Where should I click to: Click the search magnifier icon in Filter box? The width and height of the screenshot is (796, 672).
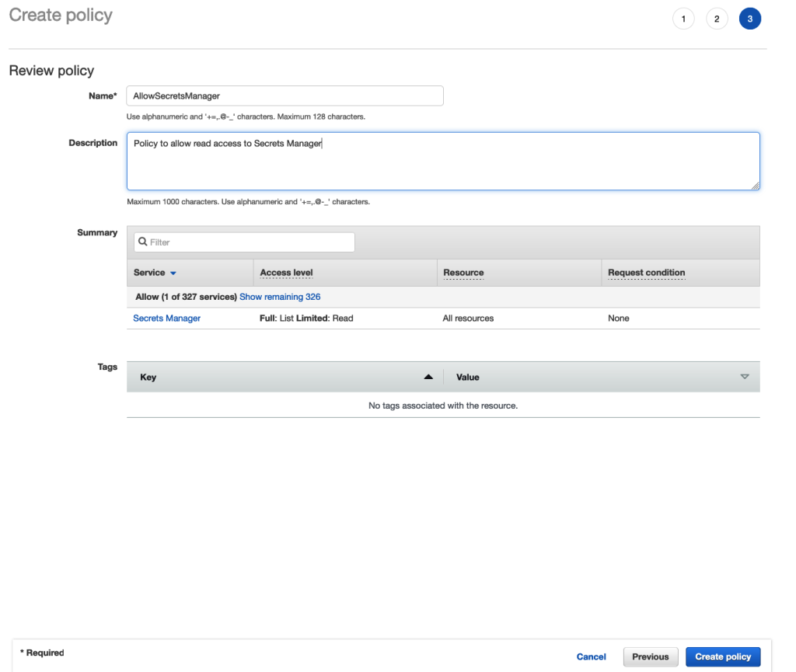141,242
